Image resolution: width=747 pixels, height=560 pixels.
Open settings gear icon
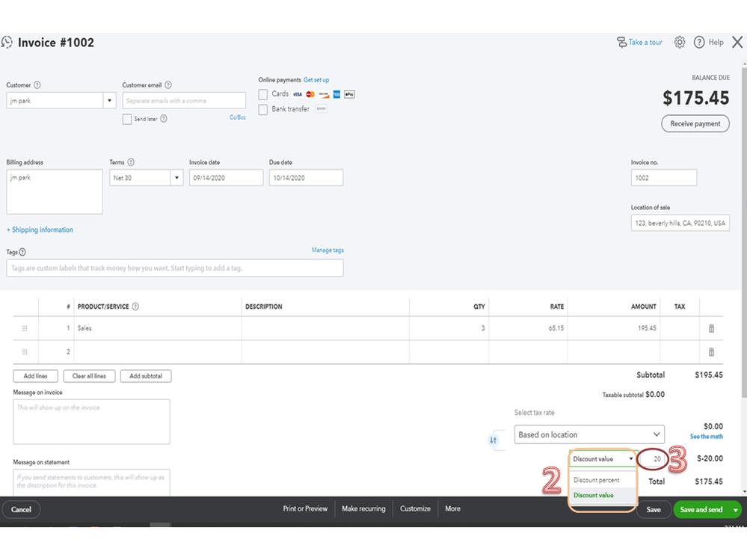pos(680,43)
